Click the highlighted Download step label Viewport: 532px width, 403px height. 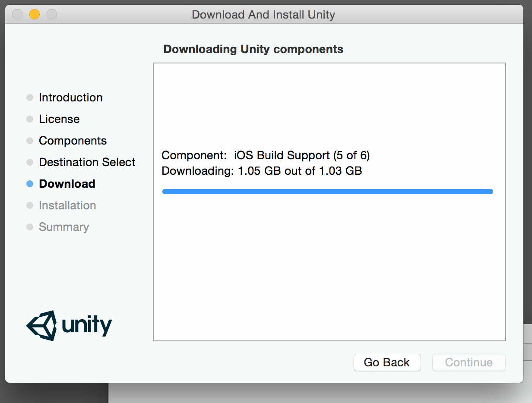[x=67, y=184]
